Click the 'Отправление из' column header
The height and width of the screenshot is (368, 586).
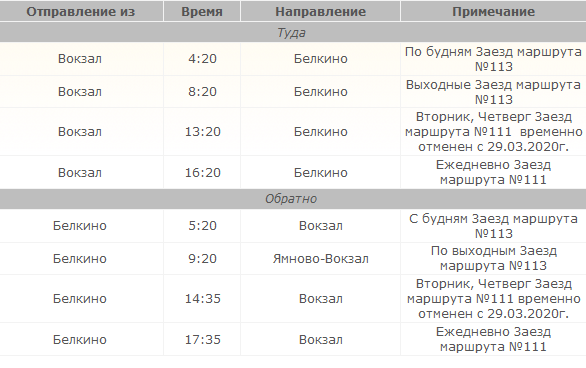click(81, 11)
